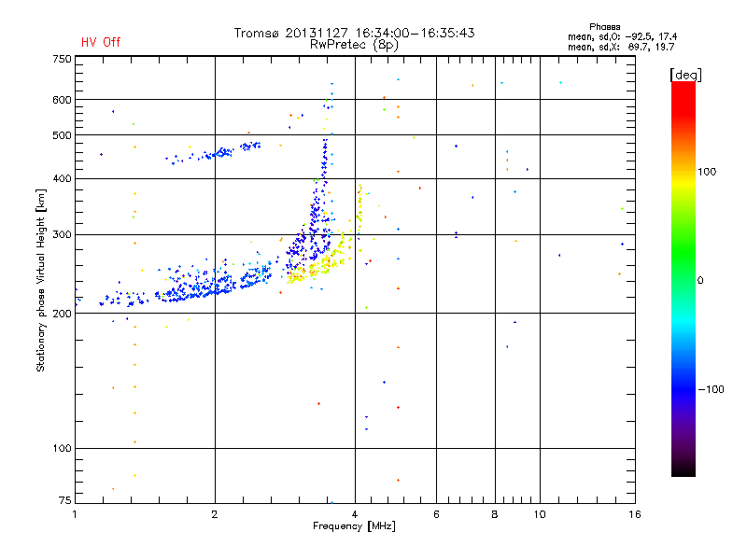Screen dimensions: 747x560
Task: Click the '500' y-axis tick label
Action: click(62, 135)
